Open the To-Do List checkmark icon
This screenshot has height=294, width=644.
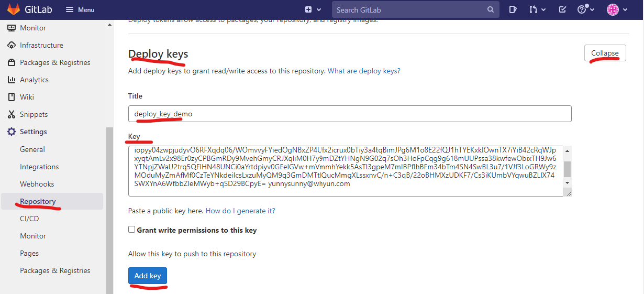(562, 9)
